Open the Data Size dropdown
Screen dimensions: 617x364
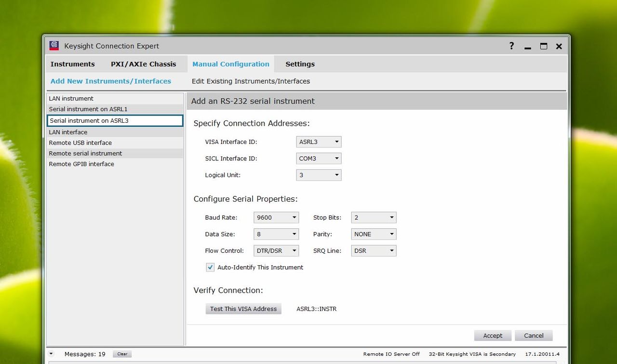coord(276,234)
